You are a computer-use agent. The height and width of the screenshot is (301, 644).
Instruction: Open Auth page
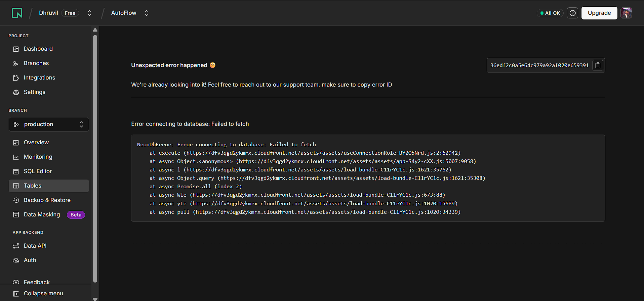(x=49, y=260)
